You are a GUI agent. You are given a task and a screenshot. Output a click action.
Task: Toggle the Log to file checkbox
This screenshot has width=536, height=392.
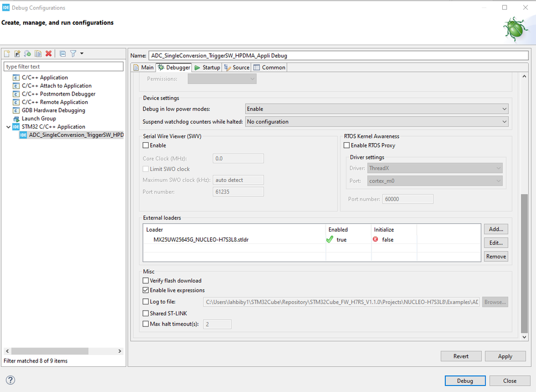click(146, 301)
